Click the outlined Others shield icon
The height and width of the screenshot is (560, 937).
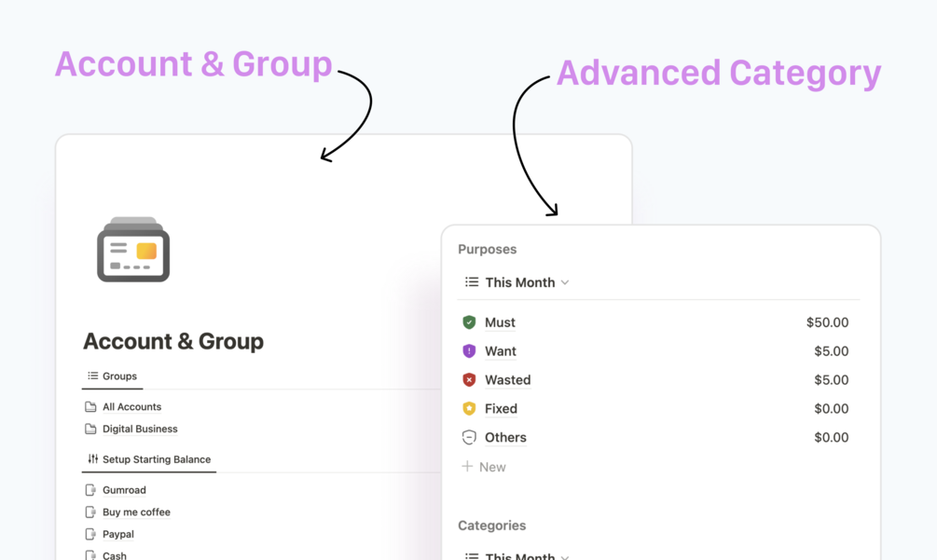point(469,437)
